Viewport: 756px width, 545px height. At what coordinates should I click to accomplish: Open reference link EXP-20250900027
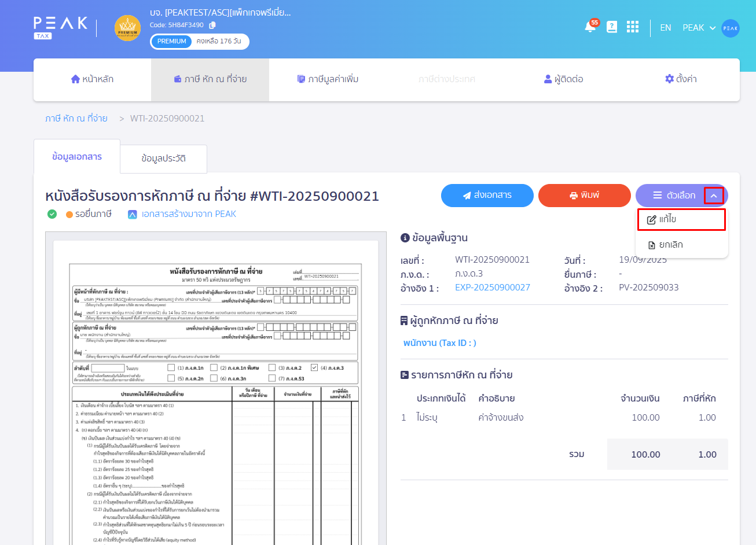click(x=492, y=288)
